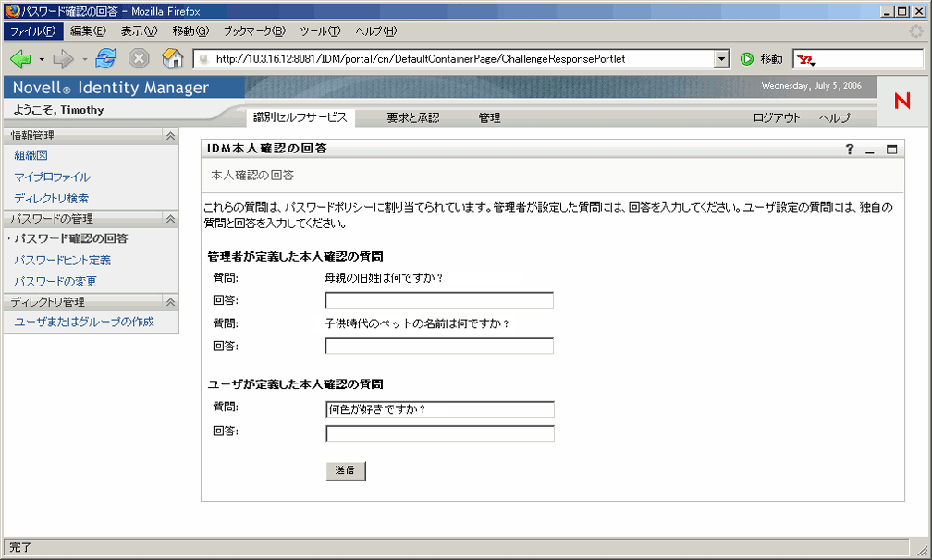Click the 本人確認の回答 subheading text
Screen dimensions: 932x560
pyautogui.click(x=252, y=176)
